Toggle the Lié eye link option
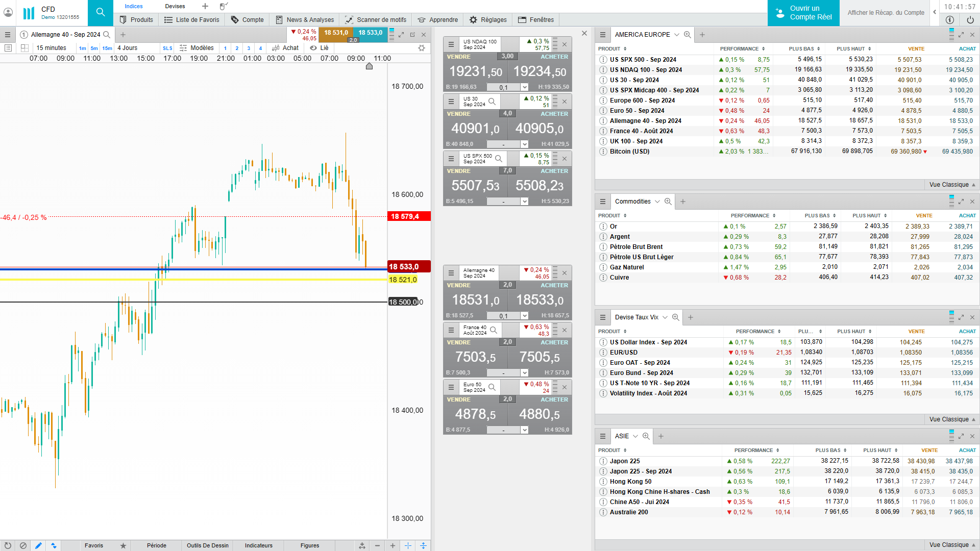This screenshot has width=980, height=551. pos(319,48)
